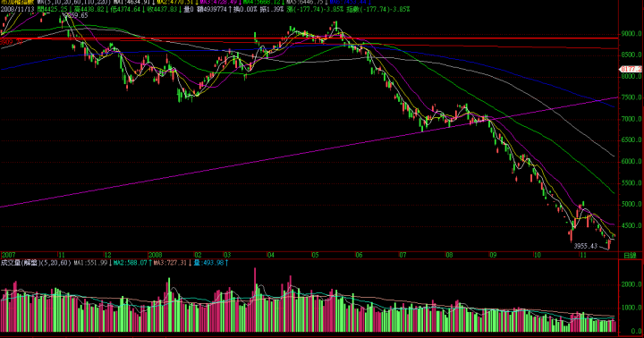Click the 3955.43 lowest price label
The image size is (644, 338).
point(585,246)
